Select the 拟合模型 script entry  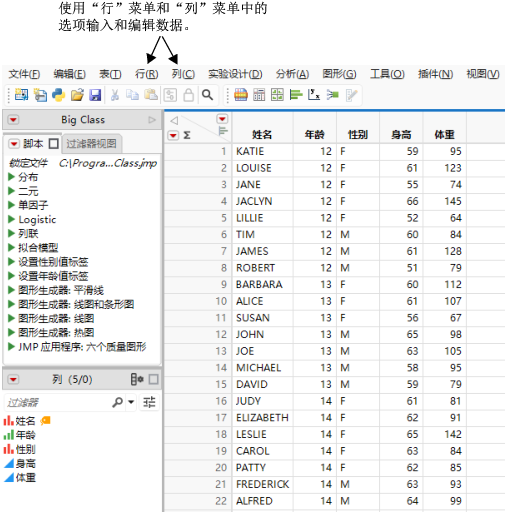pyautogui.click(x=38, y=247)
